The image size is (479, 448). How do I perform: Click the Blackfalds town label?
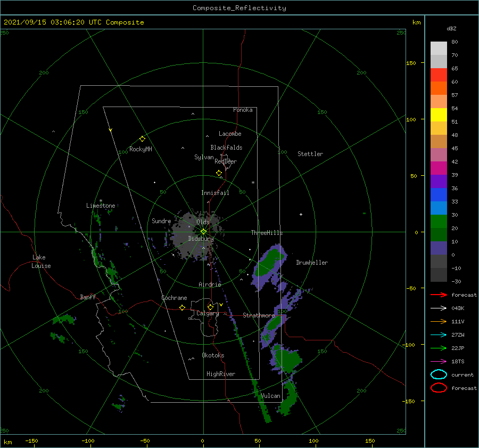226,148
